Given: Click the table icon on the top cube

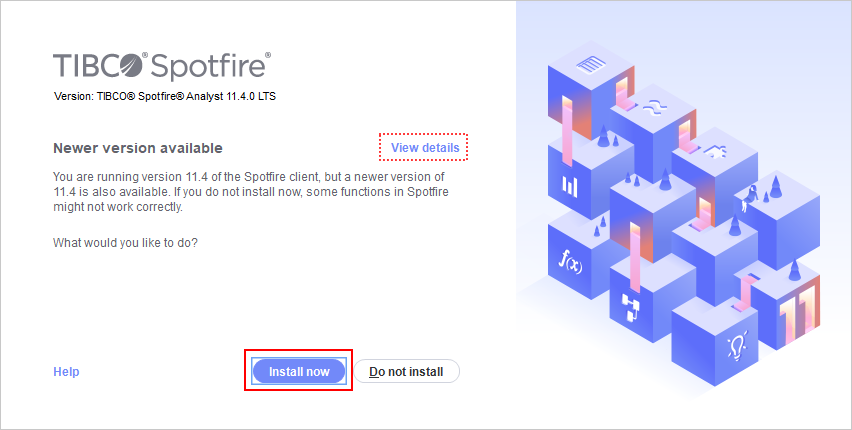Looking at the screenshot, I should coord(591,66).
